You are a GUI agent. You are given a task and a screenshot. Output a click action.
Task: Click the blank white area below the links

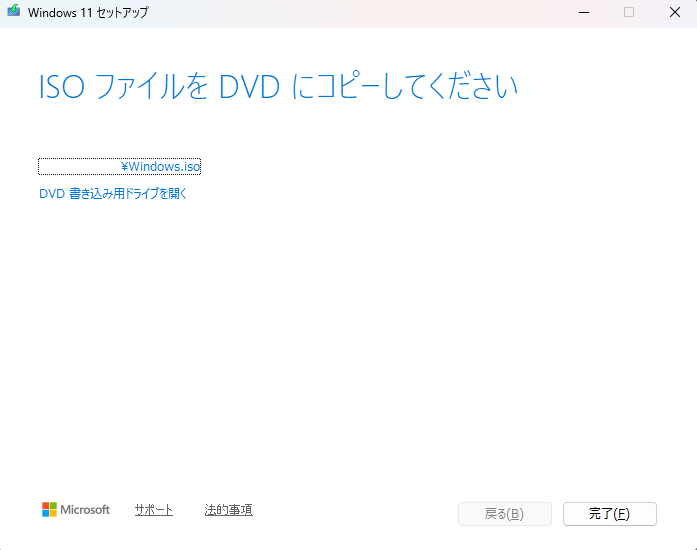point(350,340)
